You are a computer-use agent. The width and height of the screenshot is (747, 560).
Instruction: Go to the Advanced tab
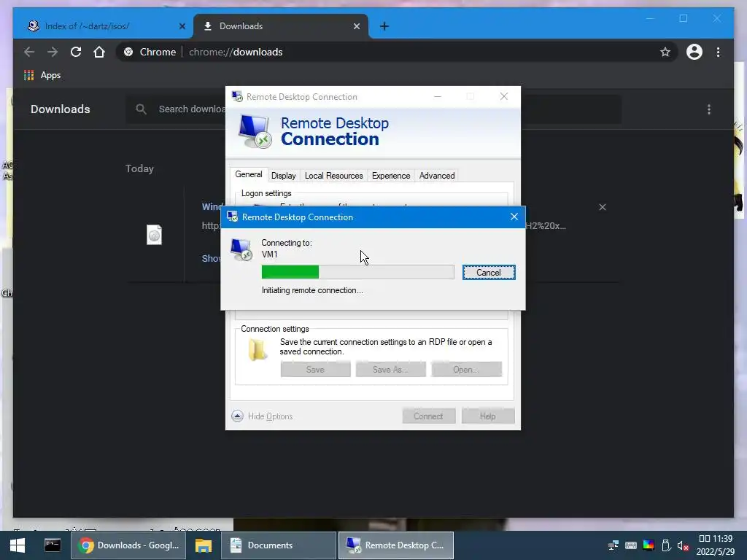tap(437, 176)
